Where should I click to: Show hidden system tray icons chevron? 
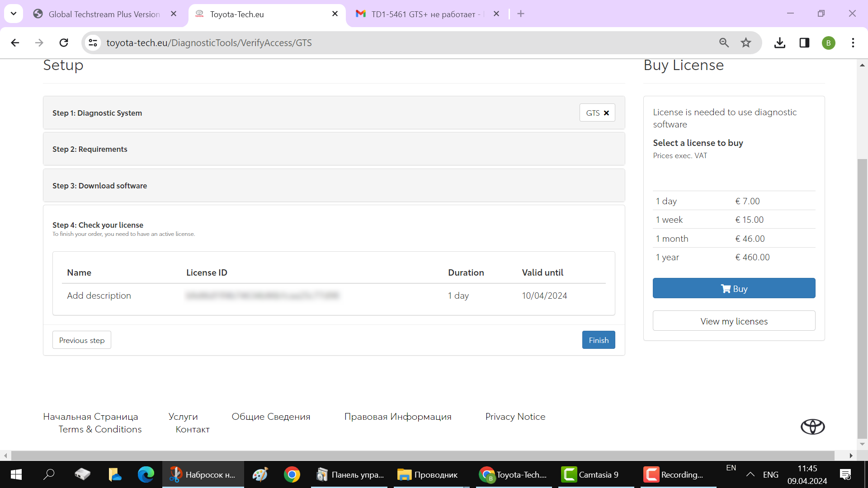click(750, 474)
